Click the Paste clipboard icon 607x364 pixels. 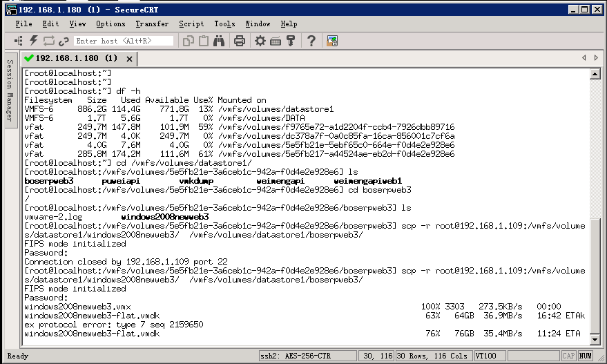point(204,41)
